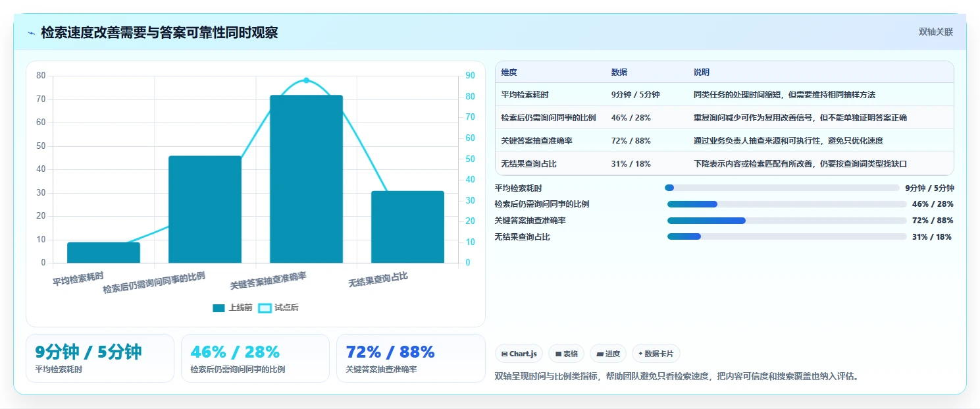Select the 数据卡片 tag

[656, 354]
